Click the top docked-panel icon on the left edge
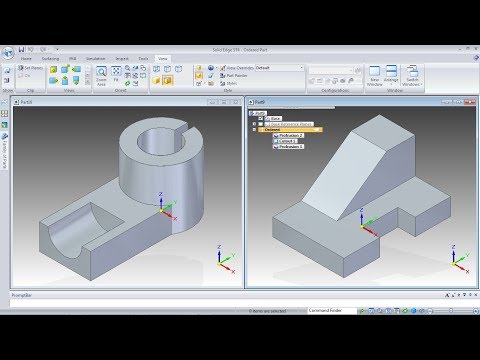The image size is (480, 360). (x=4, y=102)
